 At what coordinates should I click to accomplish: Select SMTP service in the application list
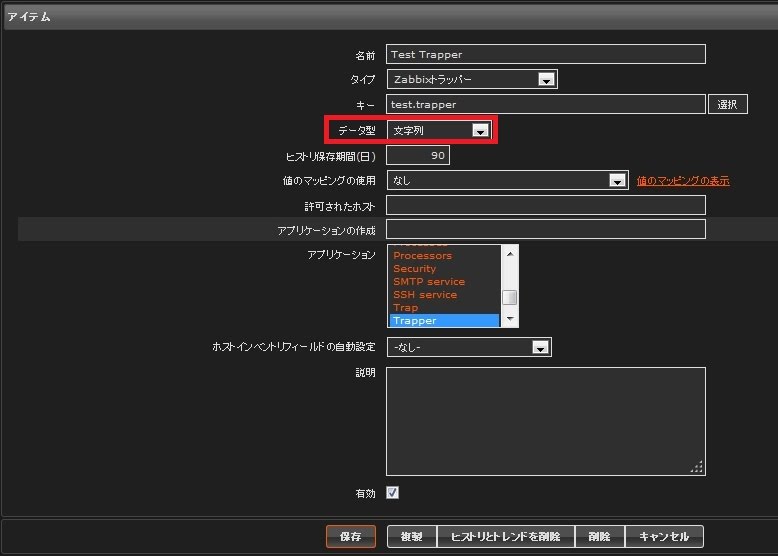(445, 282)
